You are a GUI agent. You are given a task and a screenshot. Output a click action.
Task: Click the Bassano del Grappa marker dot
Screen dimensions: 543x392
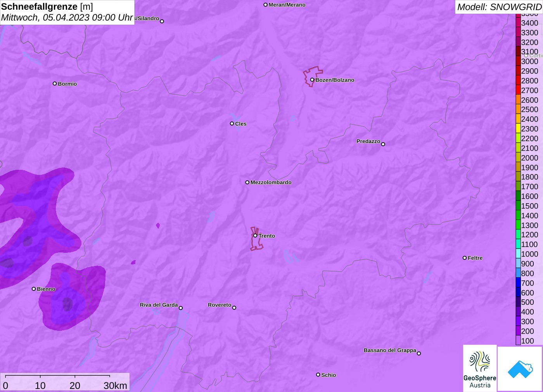(419, 353)
